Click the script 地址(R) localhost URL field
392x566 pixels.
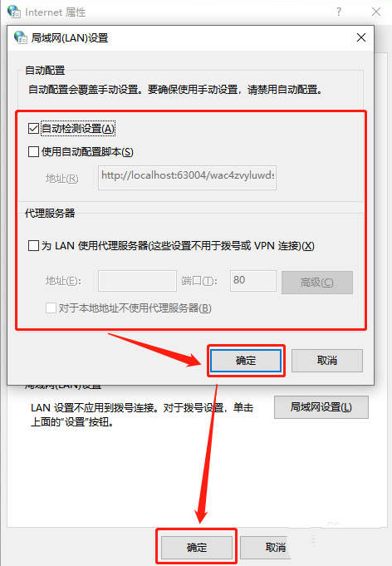(187, 177)
